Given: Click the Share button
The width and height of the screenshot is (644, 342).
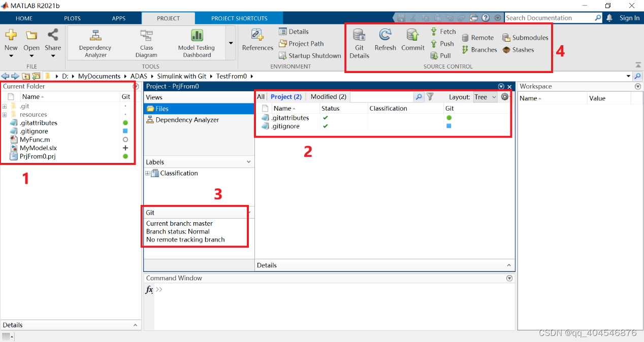Looking at the screenshot, I should 53,43.
